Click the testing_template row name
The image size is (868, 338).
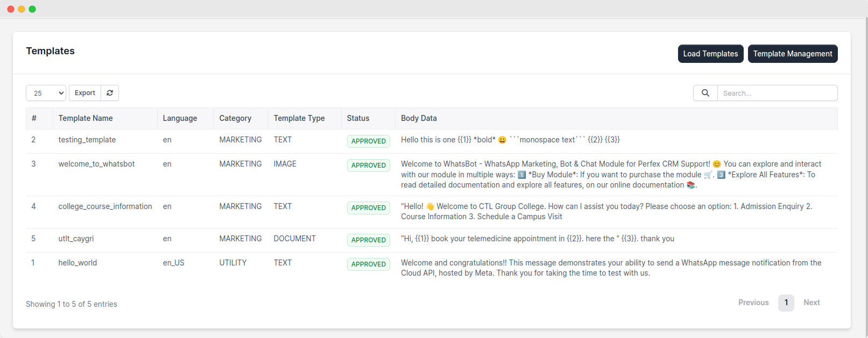(87, 140)
